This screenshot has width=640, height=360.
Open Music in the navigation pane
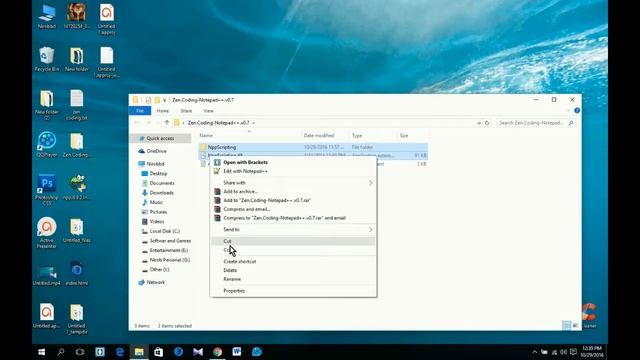[x=156, y=202]
